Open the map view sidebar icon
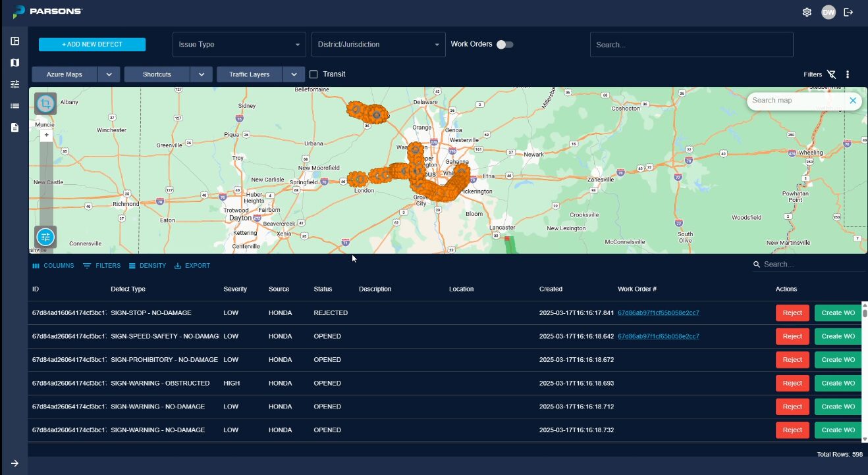The height and width of the screenshot is (475, 868). pyautogui.click(x=14, y=63)
